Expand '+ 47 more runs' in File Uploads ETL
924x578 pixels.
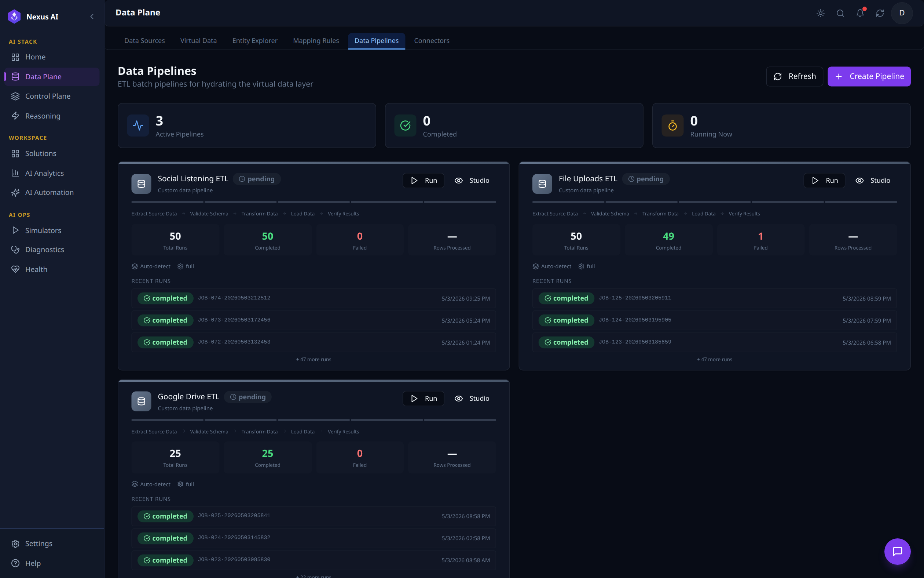click(x=714, y=359)
